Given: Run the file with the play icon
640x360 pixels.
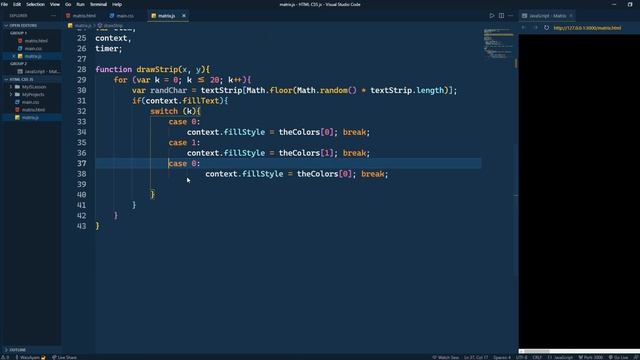Looking at the screenshot, I should click(492, 16).
